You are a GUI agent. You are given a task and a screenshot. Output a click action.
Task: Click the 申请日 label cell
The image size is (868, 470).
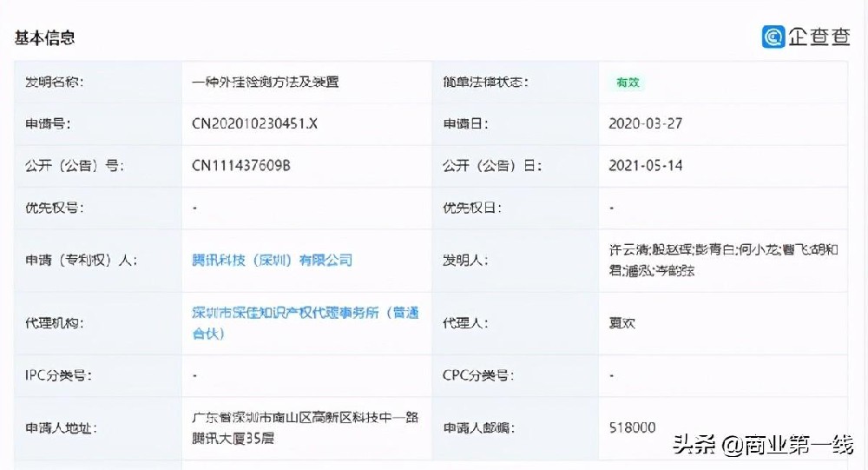pyautogui.click(x=516, y=123)
